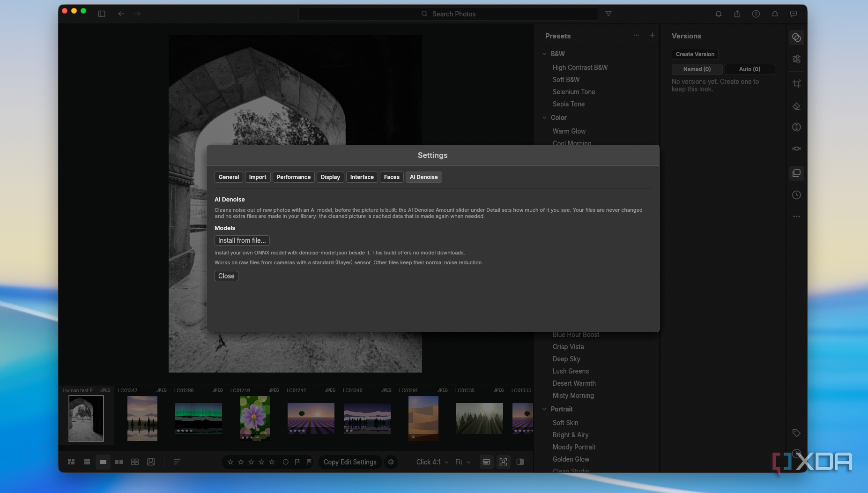
Task: Collapse the Color presets group
Action: tap(544, 118)
